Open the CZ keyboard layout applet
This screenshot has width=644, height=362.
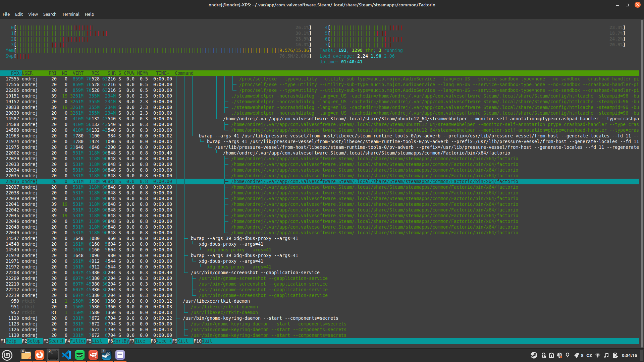[589, 355]
